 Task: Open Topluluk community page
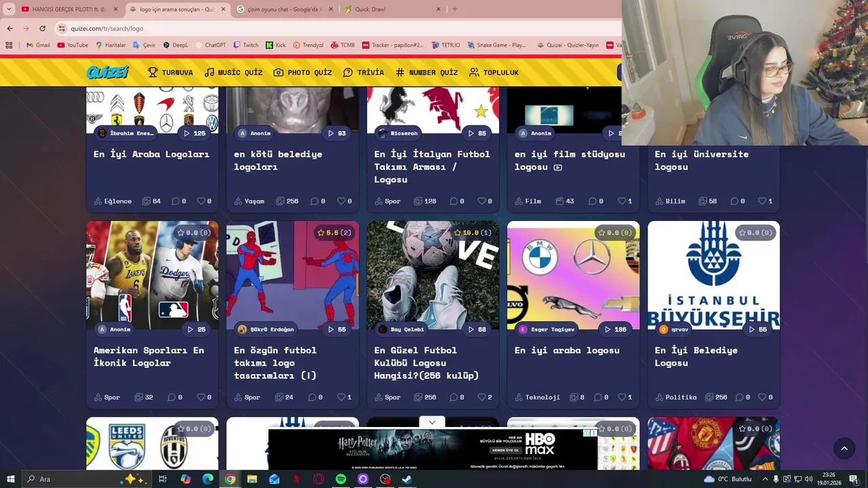pyautogui.click(x=494, y=73)
